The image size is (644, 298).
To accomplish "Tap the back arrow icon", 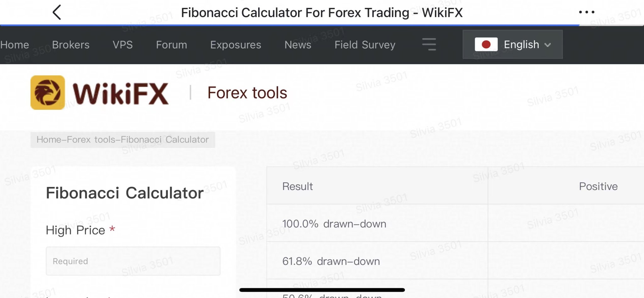I will coord(57,12).
